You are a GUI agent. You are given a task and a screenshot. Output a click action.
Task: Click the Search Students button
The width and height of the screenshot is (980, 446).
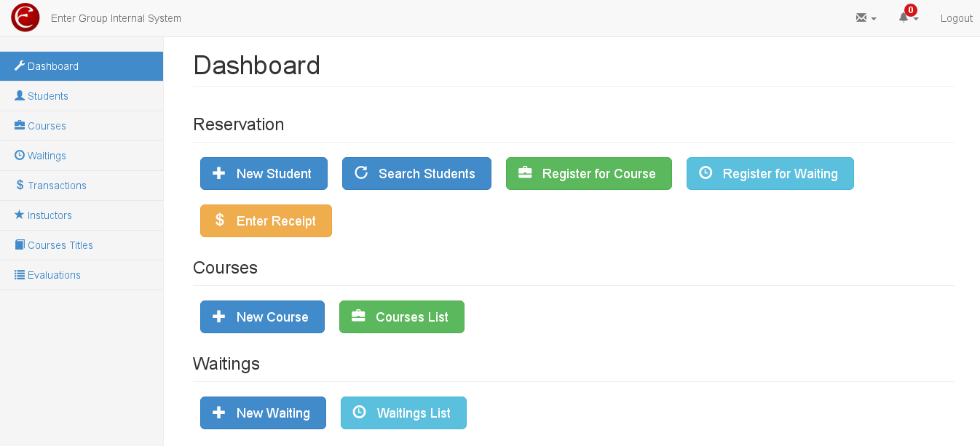point(416,174)
